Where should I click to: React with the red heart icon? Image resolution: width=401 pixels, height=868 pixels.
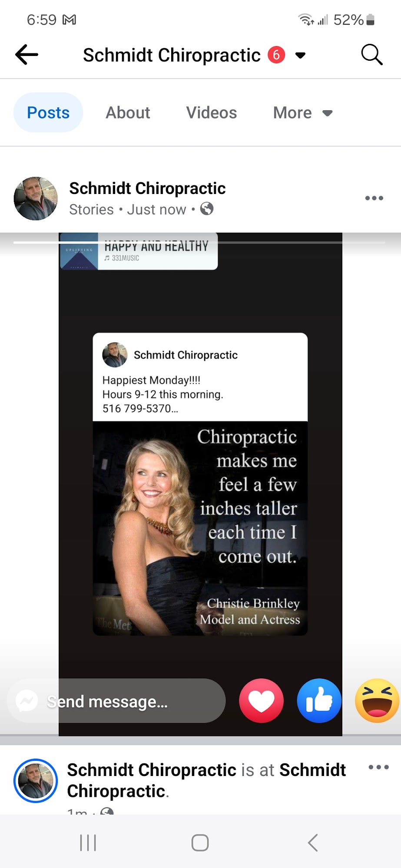coord(262,700)
